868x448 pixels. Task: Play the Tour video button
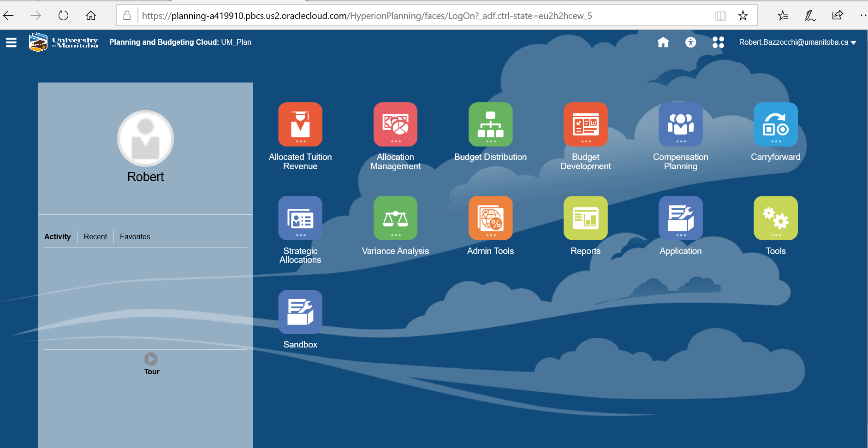click(x=151, y=359)
